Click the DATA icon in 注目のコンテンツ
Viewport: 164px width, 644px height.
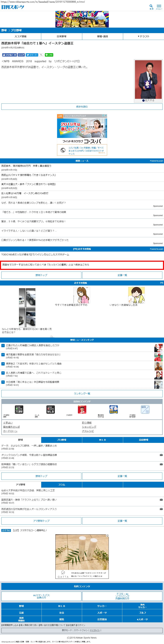pos(145,409)
